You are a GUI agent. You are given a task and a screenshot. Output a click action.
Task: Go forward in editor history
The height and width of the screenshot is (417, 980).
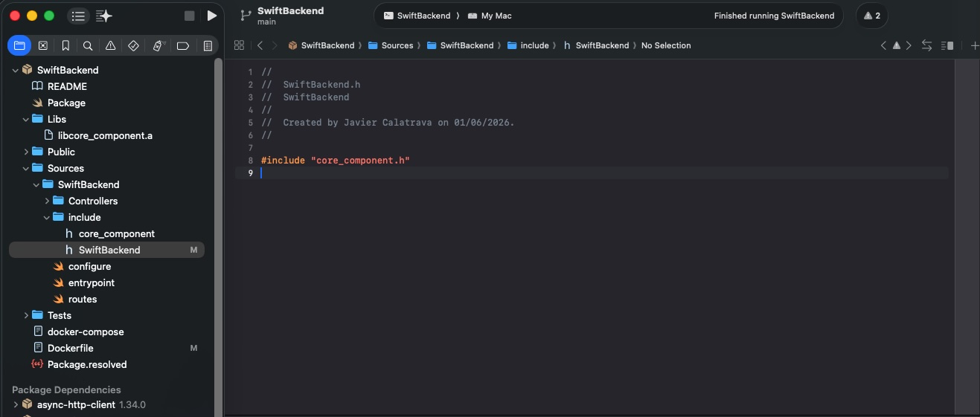(x=275, y=45)
